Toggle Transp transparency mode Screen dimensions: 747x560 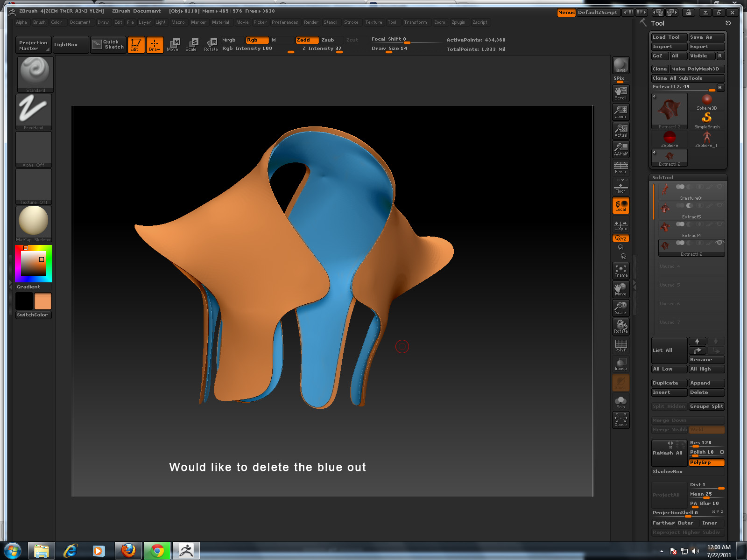coord(620,364)
